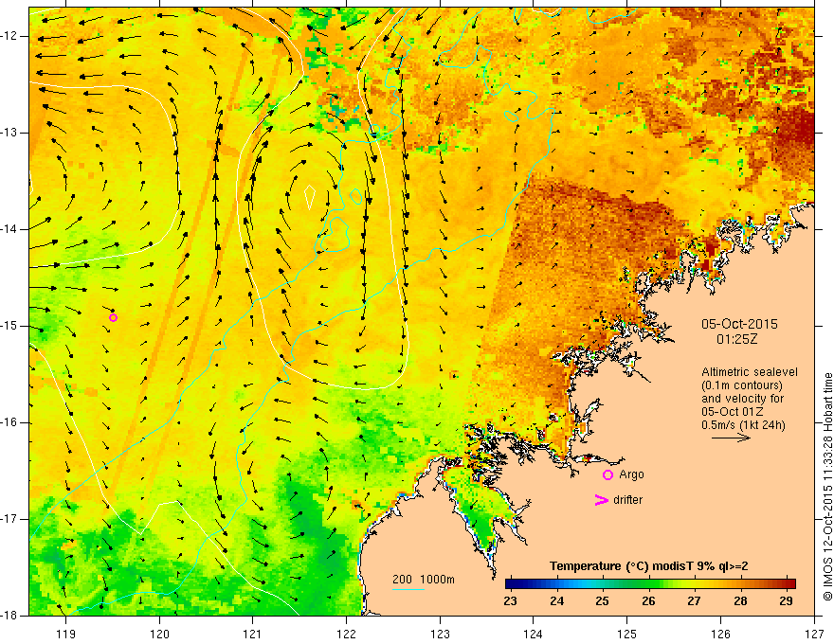834x644 pixels.
Task: Click the cyan 200 1000m isobath legend line
Action: point(408,589)
